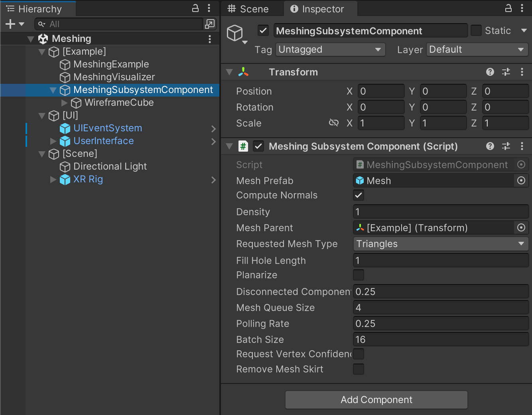Open the Meshing scene options menu

click(210, 39)
